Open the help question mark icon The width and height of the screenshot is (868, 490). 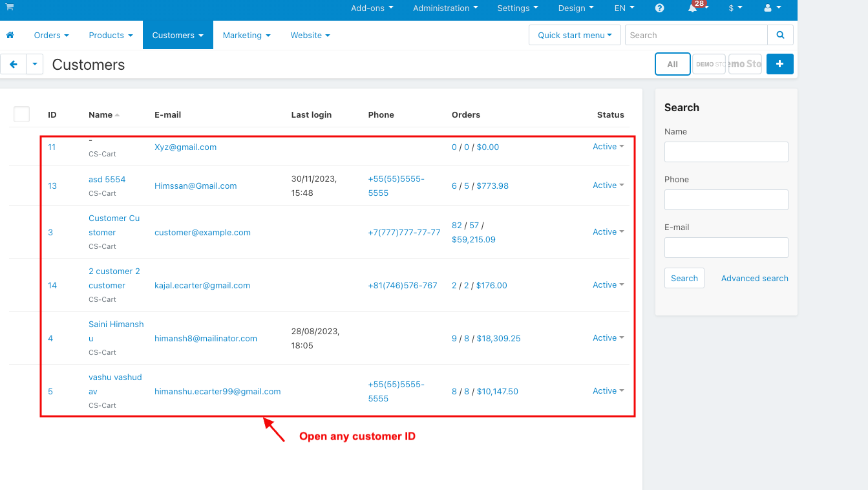(659, 8)
